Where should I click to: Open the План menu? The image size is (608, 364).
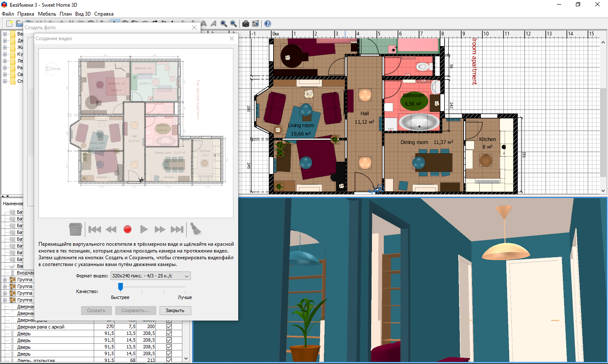coord(65,14)
